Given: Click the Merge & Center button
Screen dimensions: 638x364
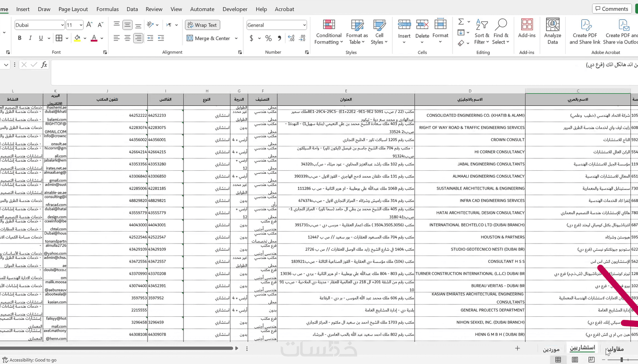Looking at the screenshot, I should pos(208,38).
